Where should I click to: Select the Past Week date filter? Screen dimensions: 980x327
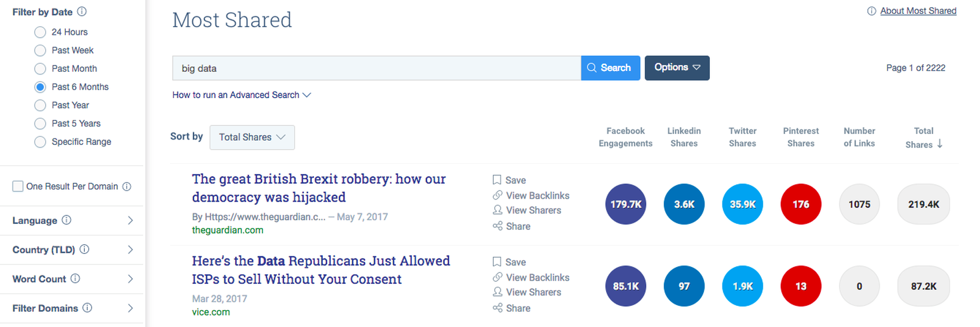(x=40, y=51)
